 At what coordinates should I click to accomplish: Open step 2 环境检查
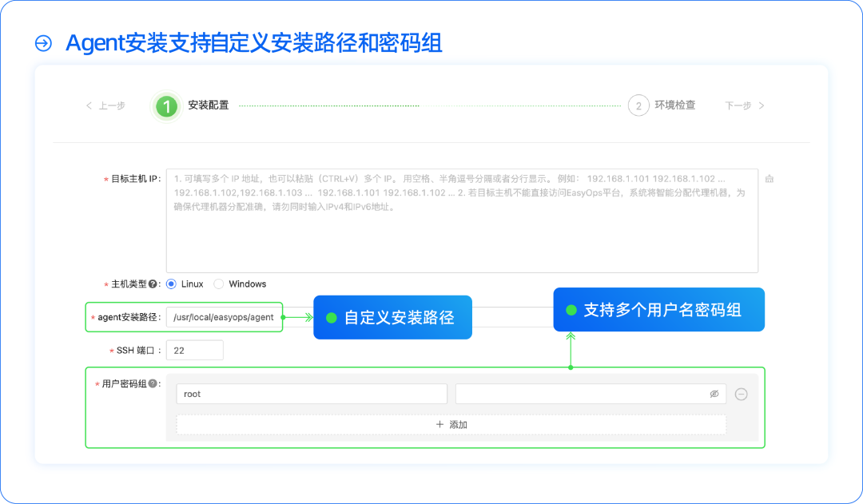662,105
